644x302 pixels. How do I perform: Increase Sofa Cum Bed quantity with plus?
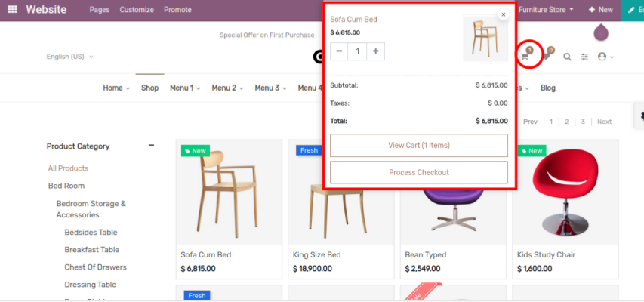(x=377, y=51)
